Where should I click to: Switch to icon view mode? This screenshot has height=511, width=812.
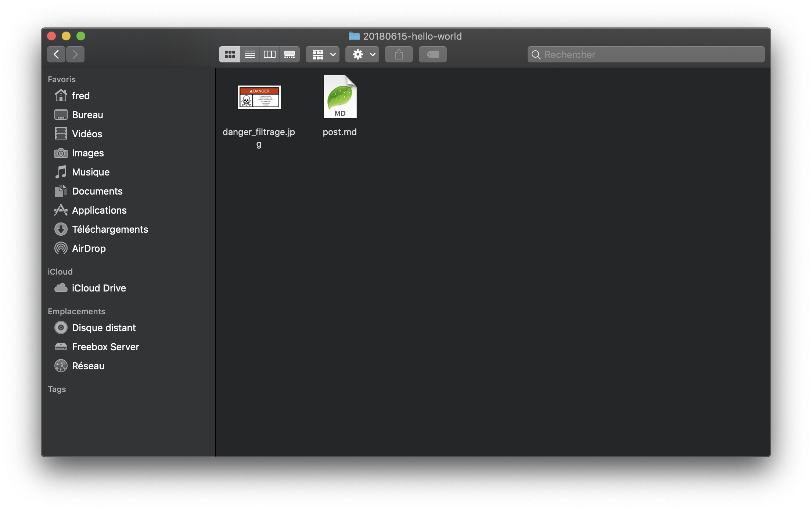pyautogui.click(x=229, y=54)
